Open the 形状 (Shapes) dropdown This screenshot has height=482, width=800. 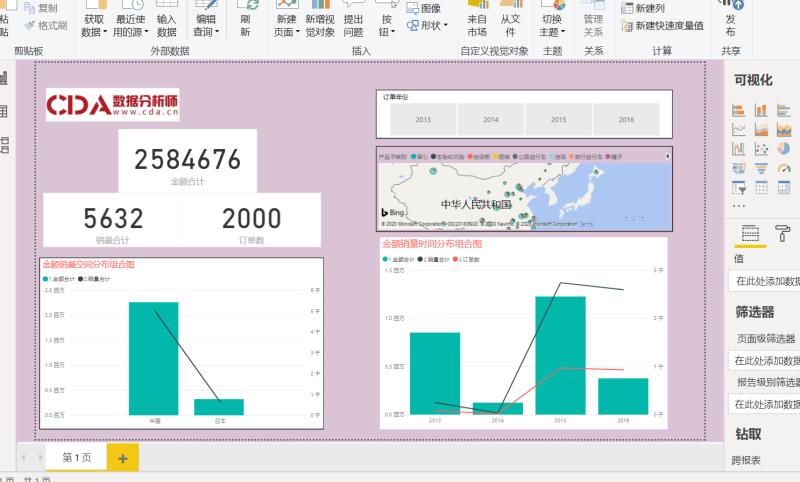tap(428, 25)
